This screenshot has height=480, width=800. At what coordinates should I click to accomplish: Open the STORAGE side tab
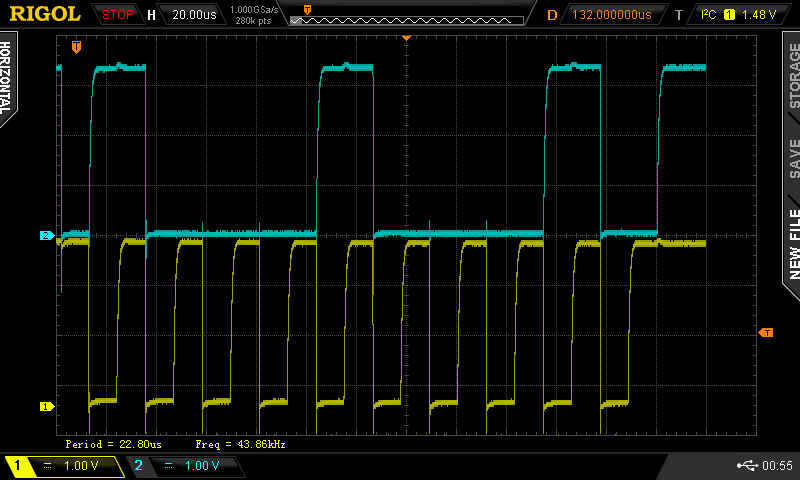793,75
